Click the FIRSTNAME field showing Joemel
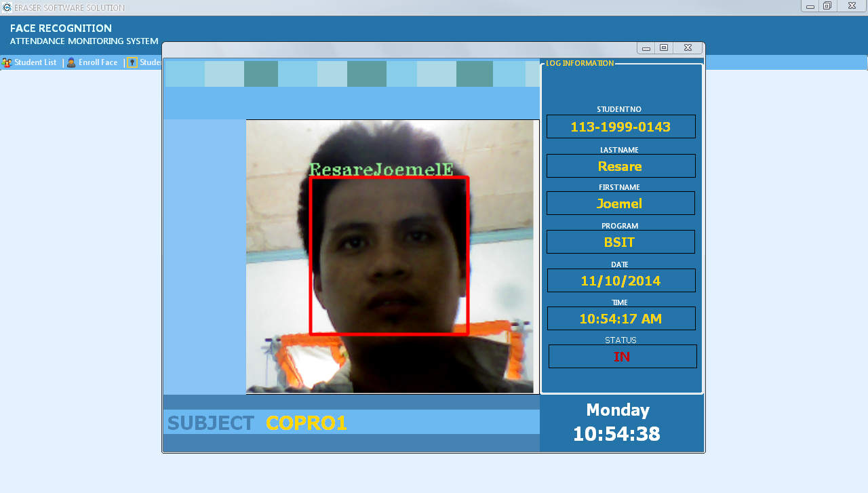The height and width of the screenshot is (493, 868). tap(620, 203)
